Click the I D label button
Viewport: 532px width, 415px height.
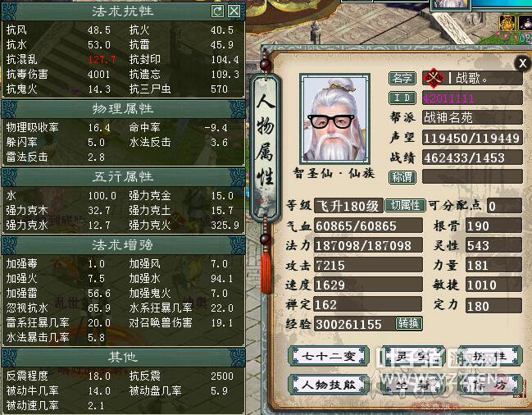pos(402,98)
